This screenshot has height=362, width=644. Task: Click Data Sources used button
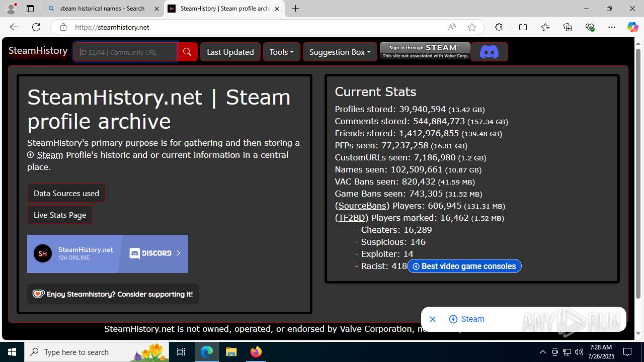[x=66, y=193]
